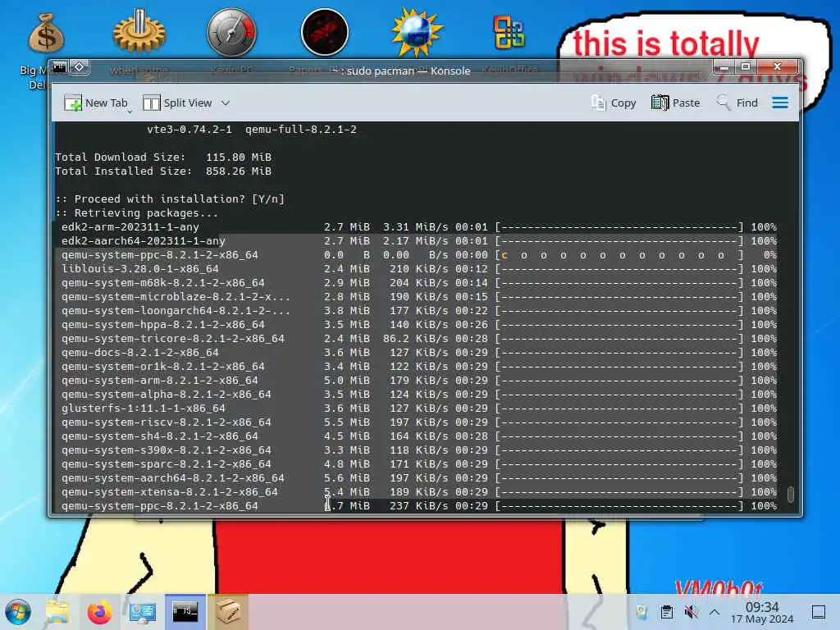Click the muted volume tray icon

point(691,612)
